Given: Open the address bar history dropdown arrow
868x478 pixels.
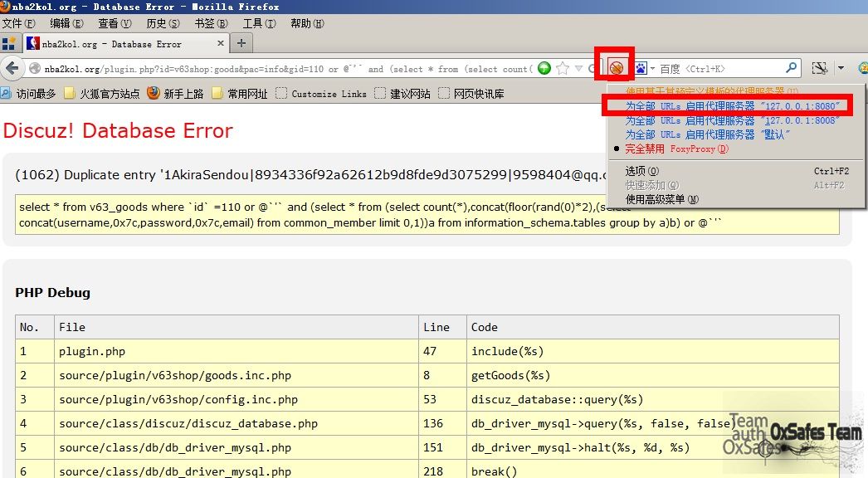Looking at the screenshot, I should tap(578, 68).
